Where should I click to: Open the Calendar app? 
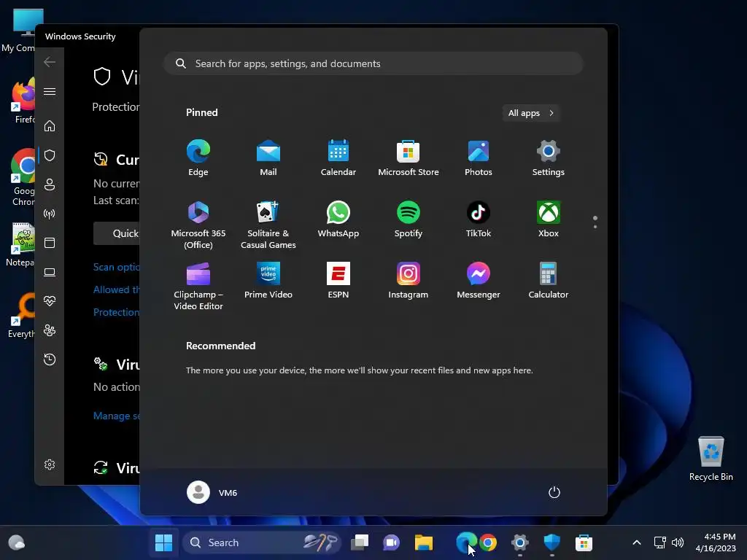pos(338,158)
